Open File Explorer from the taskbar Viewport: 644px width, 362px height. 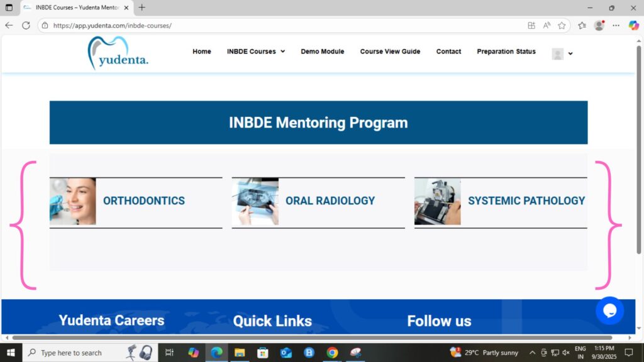(240, 353)
